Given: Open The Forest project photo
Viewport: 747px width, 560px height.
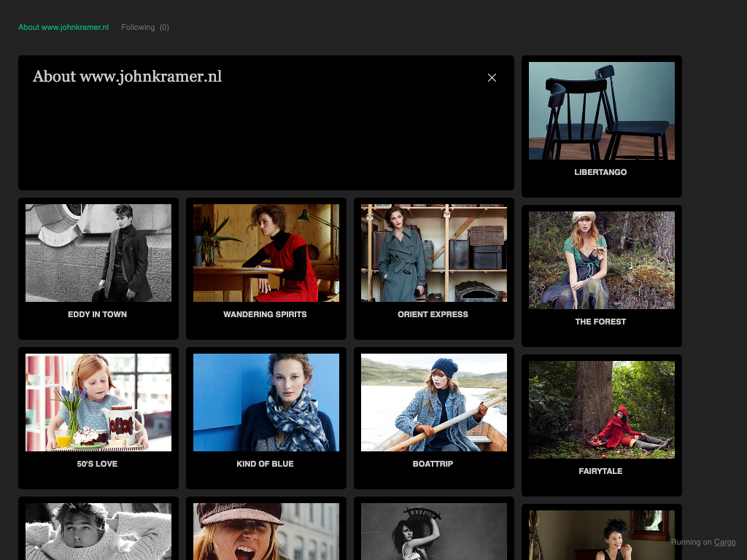Looking at the screenshot, I should coord(601,260).
